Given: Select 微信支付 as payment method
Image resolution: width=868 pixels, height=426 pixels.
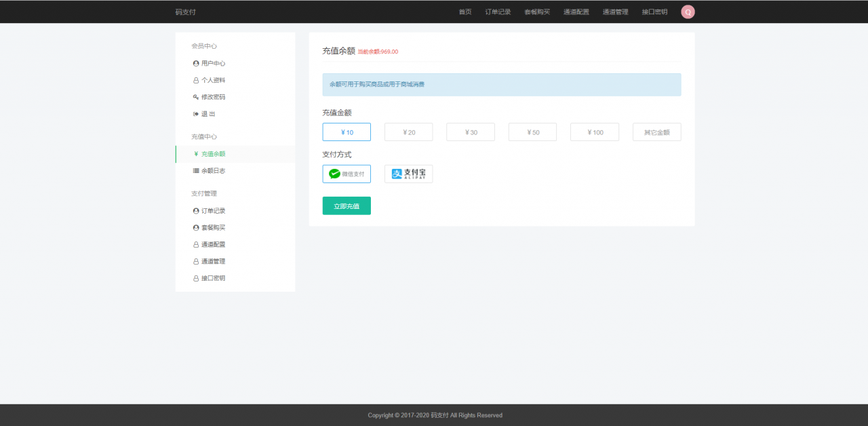Looking at the screenshot, I should (x=347, y=174).
